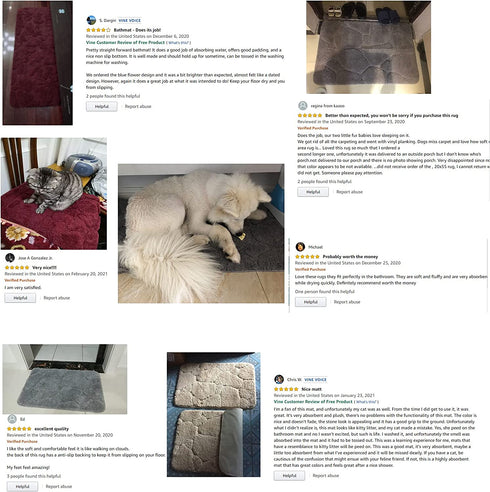Report abuse on regina's rug review
The height and width of the screenshot is (492, 490).
[x=349, y=192]
